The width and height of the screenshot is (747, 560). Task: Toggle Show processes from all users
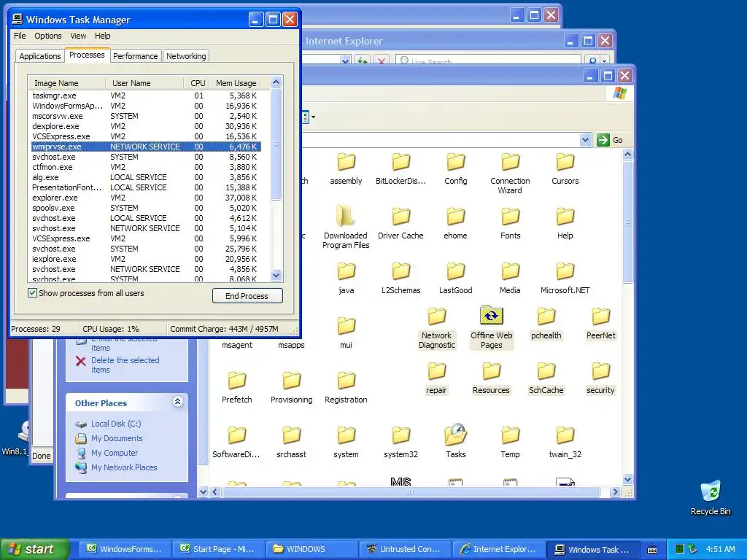(x=32, y=293)
